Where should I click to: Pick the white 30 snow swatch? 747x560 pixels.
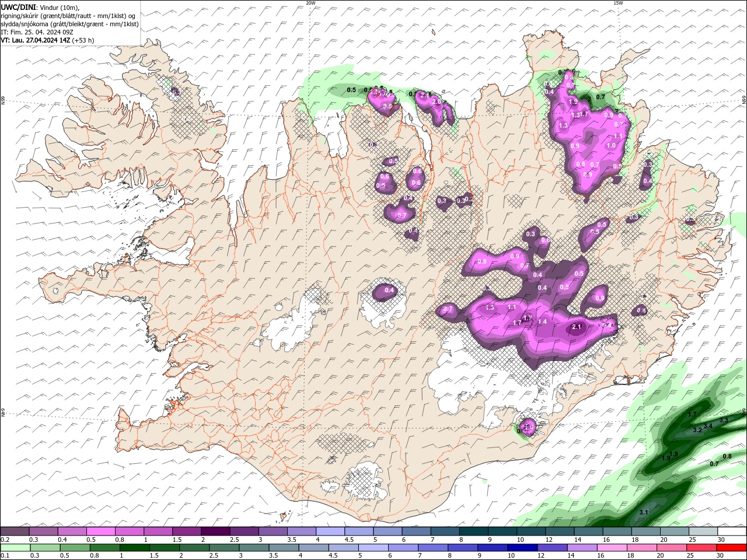point(732,531)
